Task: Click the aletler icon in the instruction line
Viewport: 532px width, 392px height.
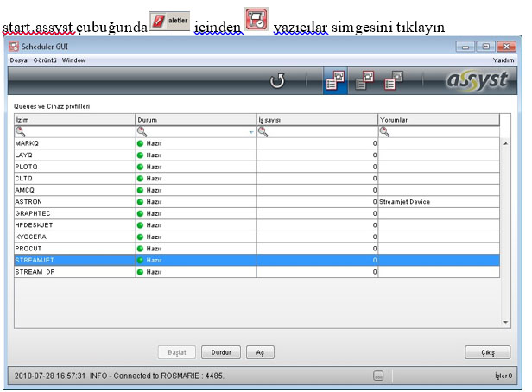Action: coord(169,21)
